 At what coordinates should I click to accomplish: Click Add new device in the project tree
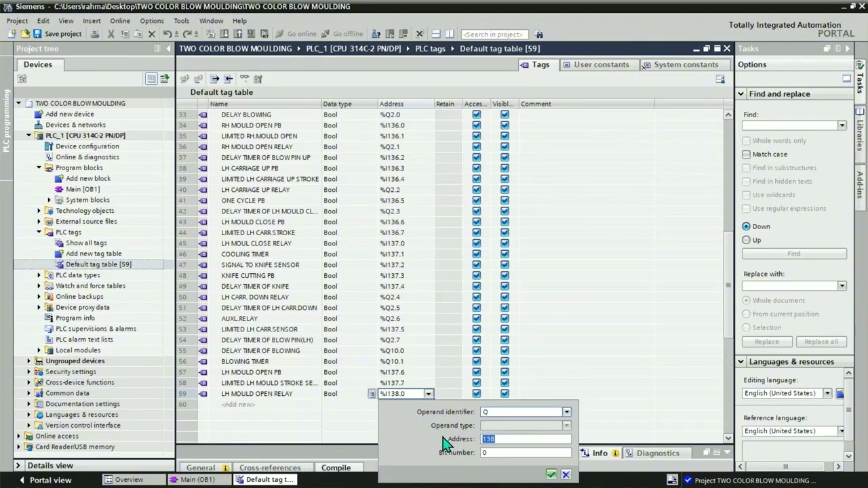(69, 114)
